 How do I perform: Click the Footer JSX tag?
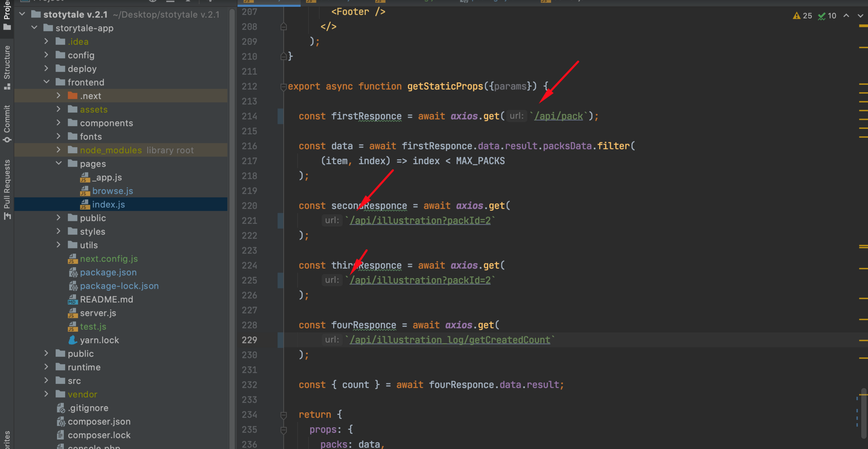pos(359,12)
